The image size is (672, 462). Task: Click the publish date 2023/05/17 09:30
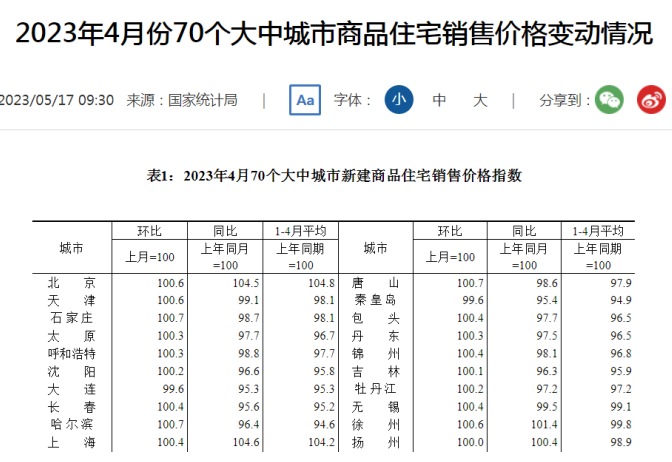click(x=57, y=100)
